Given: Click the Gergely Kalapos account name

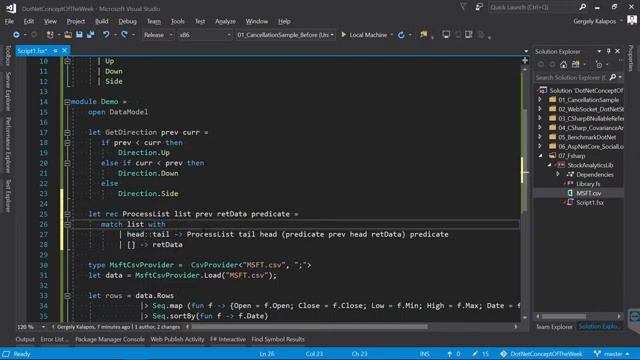Looking at the screenshot, I should point(595,21).
